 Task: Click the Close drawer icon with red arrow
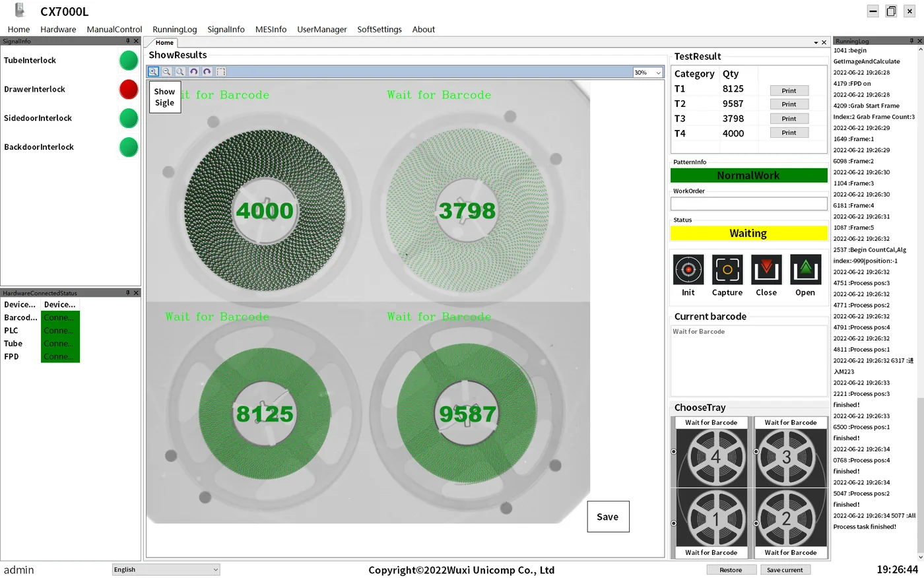(x=766, y=269)
